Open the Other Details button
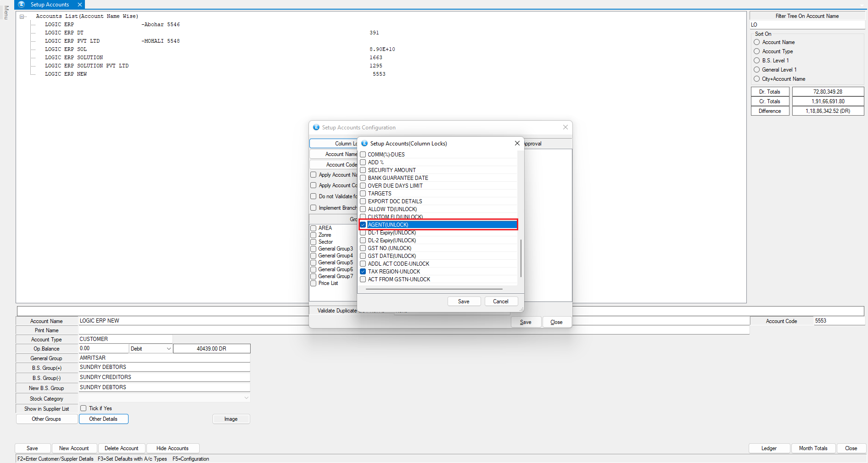 click(x=103, y=419)
